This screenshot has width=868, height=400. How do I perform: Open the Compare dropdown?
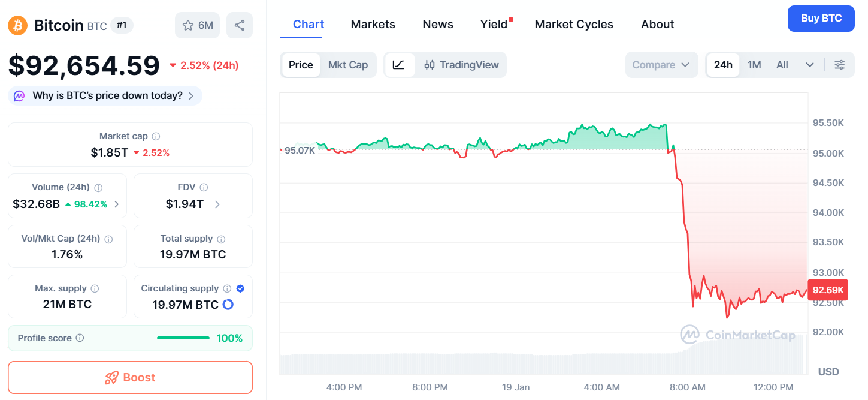661,65
